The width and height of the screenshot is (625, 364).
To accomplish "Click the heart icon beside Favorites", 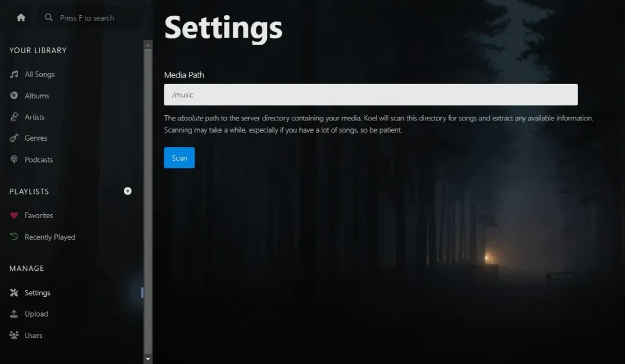I will point(14,215).
